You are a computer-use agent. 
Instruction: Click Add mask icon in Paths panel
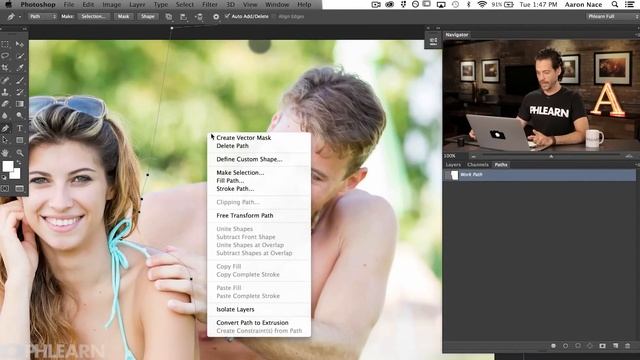pos(602,346)
